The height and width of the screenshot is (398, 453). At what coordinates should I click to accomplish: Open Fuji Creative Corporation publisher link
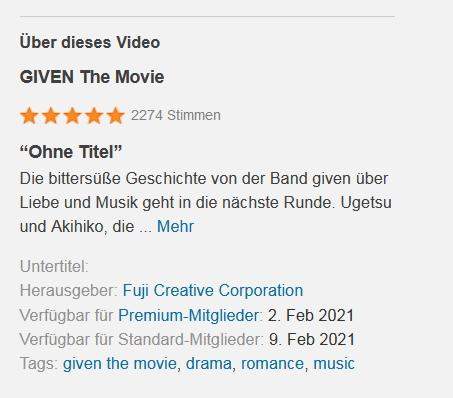(x=213, y=290)
